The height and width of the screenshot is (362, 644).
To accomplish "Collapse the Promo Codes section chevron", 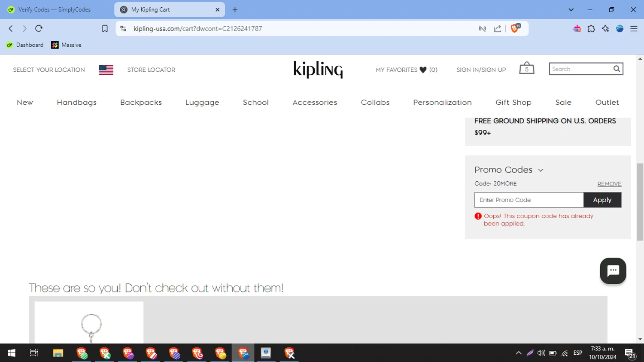I will (541, 170).
